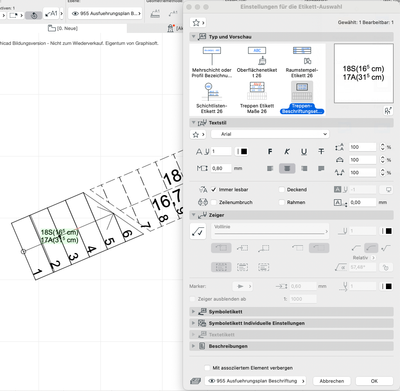Toggle Zeiger ausblenden ab checkbox
The width and height of the screenshot is (400, 391).
click(x=192, y=299)
